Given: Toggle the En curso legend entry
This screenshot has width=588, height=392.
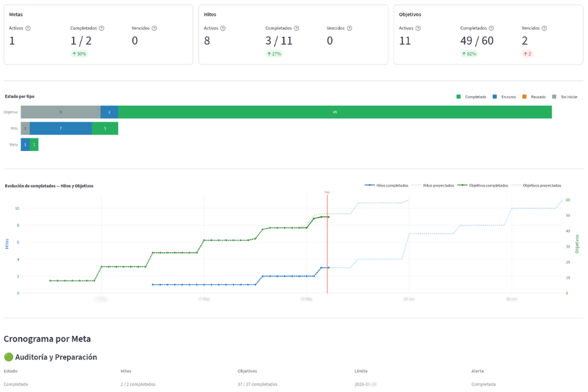Looking at the screenshot, I should tap(504, 97).
